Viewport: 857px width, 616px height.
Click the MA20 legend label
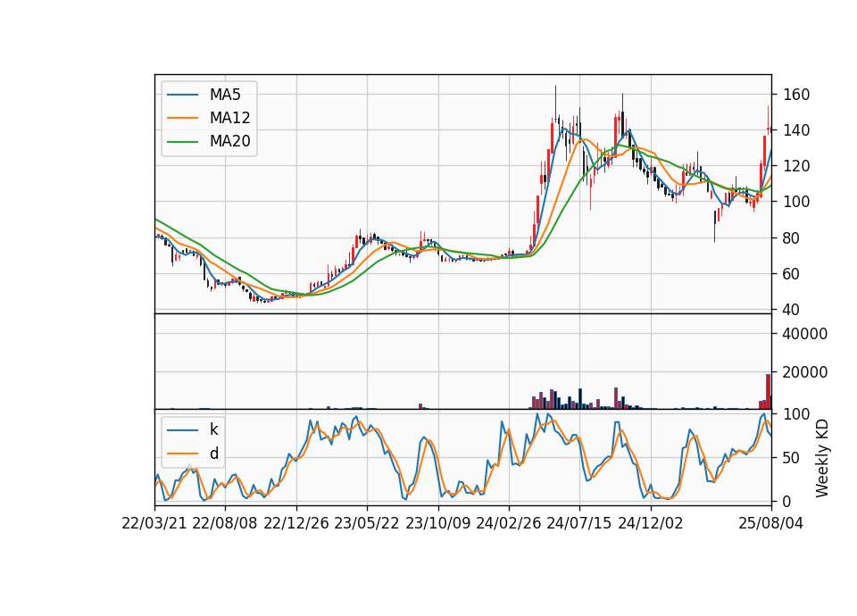click(x=229, y=142)
